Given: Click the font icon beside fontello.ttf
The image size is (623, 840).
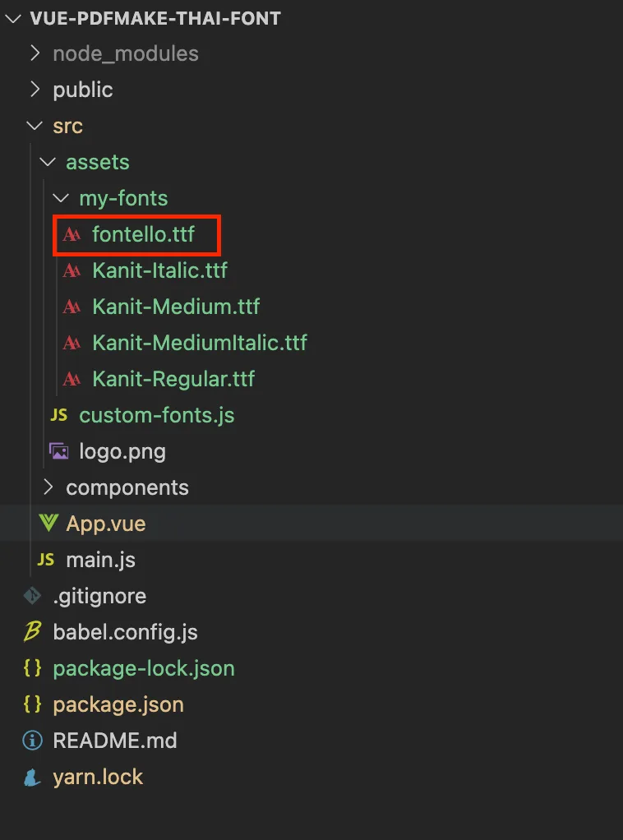Looking at the screenshot, I should (x=72, y=234).
